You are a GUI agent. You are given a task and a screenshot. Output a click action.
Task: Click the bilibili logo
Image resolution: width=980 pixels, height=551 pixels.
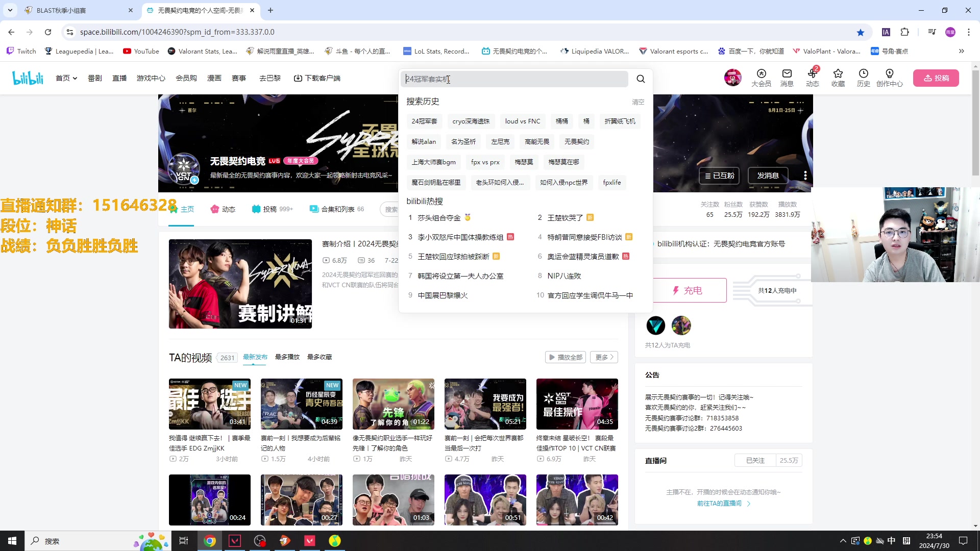pos(28,78)
